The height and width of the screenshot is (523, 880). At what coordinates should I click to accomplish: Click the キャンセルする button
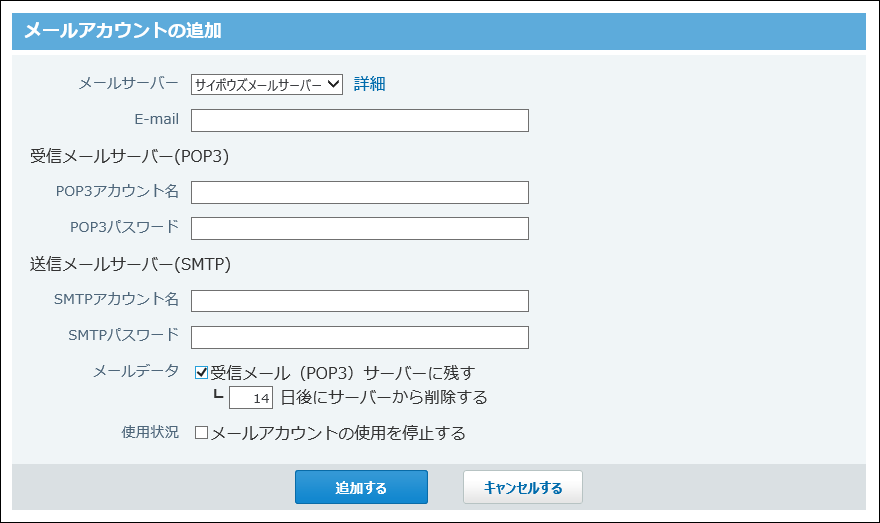522,487
